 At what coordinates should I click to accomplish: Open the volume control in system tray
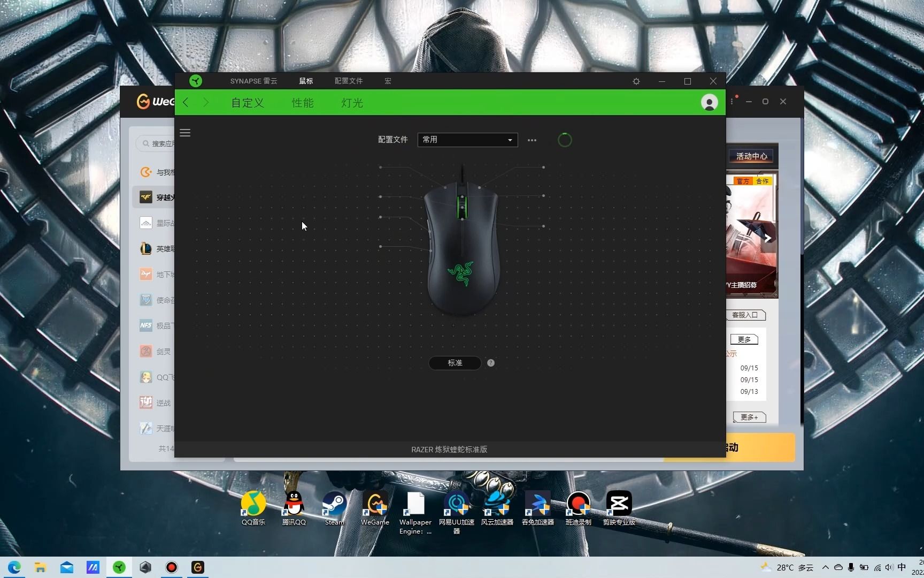pos(889,567)
